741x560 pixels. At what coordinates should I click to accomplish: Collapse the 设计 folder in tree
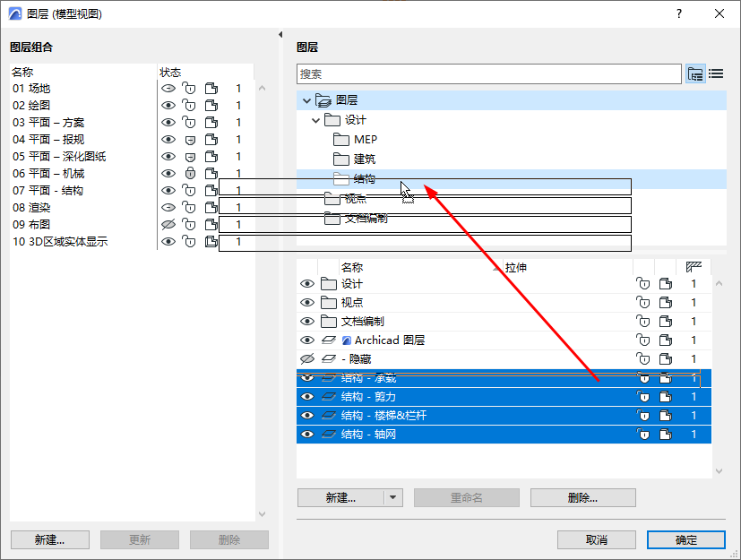(x=315, y=120)
